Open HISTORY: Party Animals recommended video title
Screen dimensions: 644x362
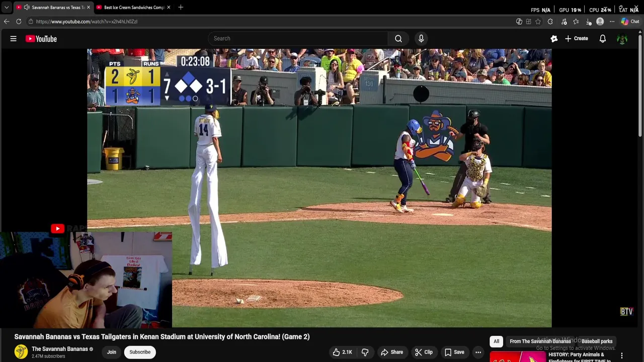pos(580,357)
